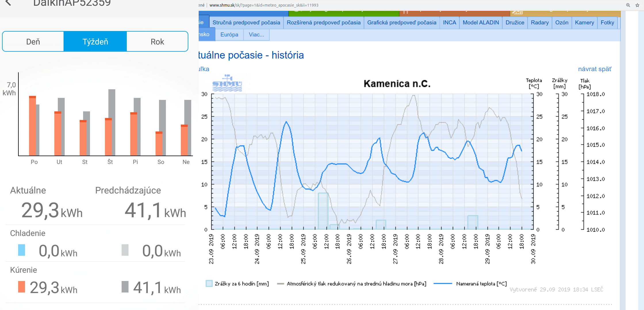Click the browser zoom magnifier icon
This screenshot has height=310, width=644.
[628, 5]
